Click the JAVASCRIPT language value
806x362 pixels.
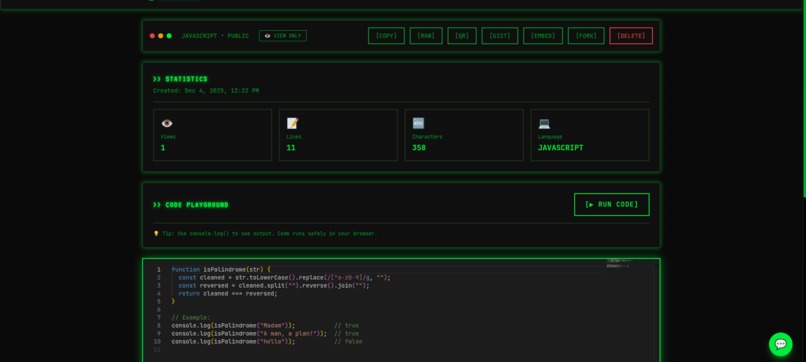560,148
